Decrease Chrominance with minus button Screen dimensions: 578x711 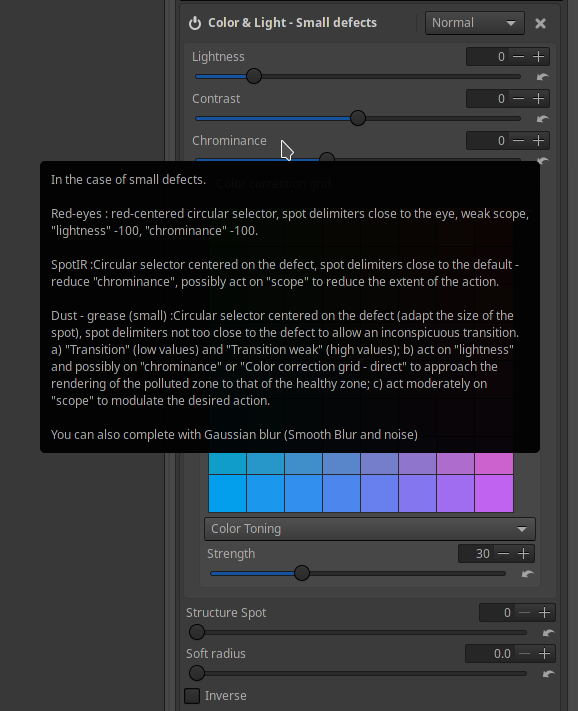point(518,141)
